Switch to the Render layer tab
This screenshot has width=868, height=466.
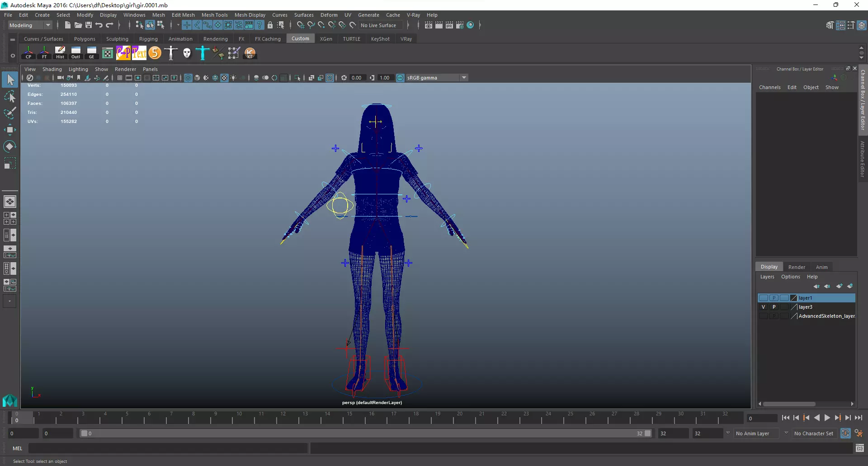point(797,267)
